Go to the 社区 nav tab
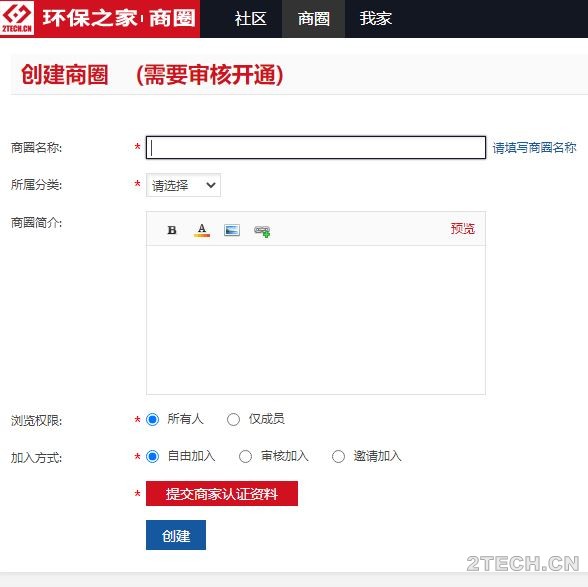The image size is (588, 587). [x=250, y=18]
